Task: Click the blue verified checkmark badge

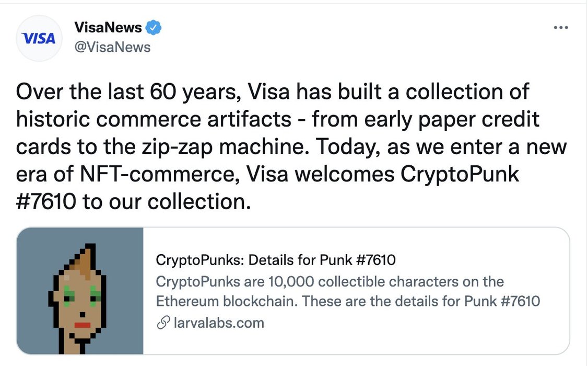Action: [x=153, y=28]
